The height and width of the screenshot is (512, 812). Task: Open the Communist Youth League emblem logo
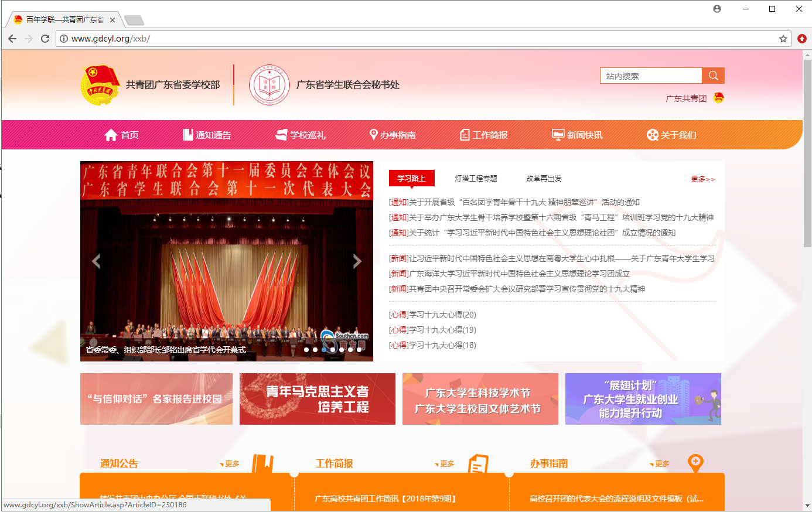100,86
